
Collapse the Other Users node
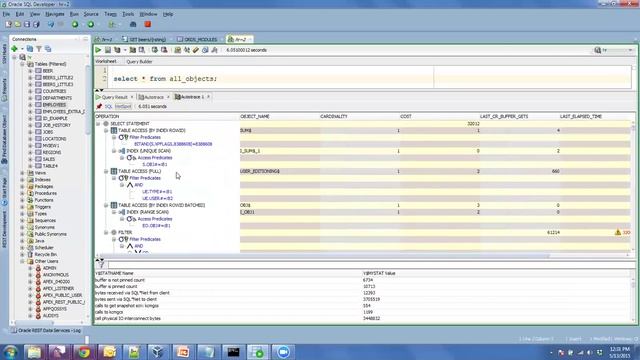22,261
